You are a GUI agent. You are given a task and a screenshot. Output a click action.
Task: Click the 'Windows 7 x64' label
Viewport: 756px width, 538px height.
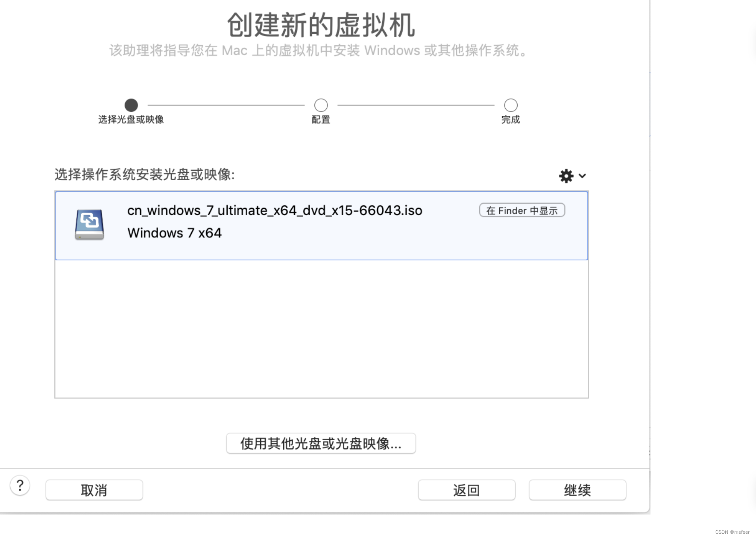tap(174, 233)
